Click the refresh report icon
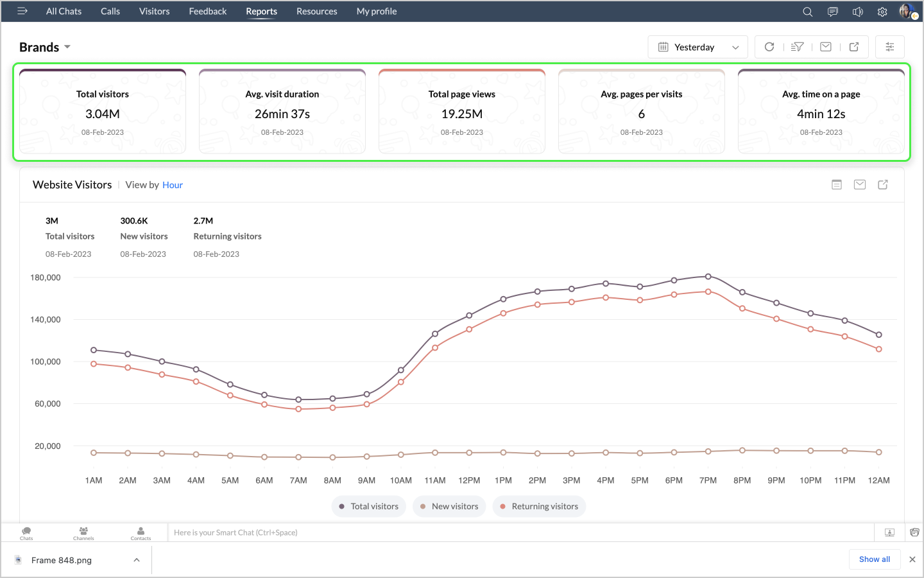This screenshot has height=578, width=924. tap(769, 47)
